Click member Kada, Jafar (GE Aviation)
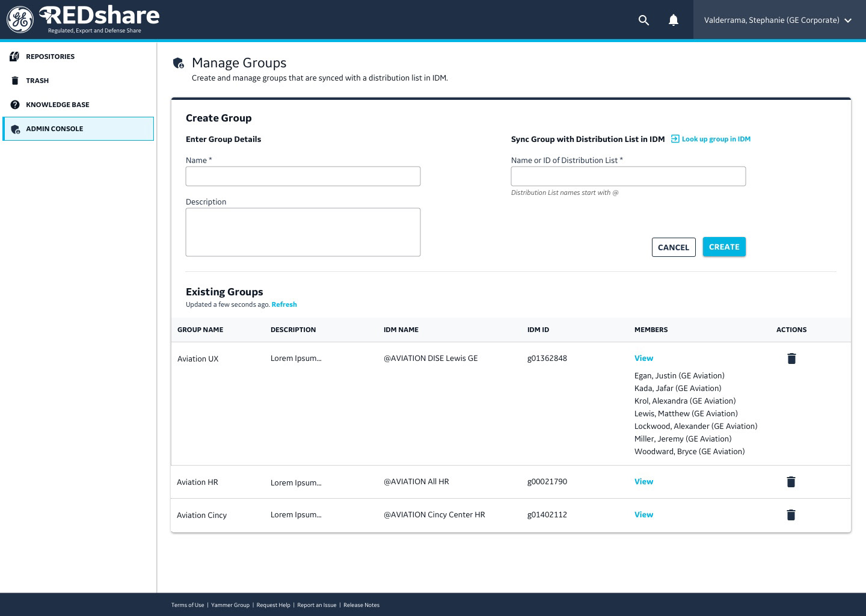 [678, 388]
